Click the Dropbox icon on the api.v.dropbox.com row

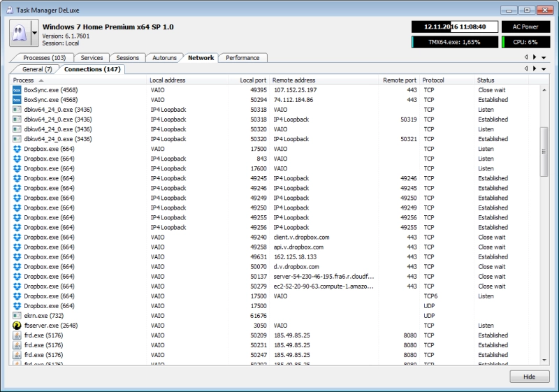(x=17, y=247)
